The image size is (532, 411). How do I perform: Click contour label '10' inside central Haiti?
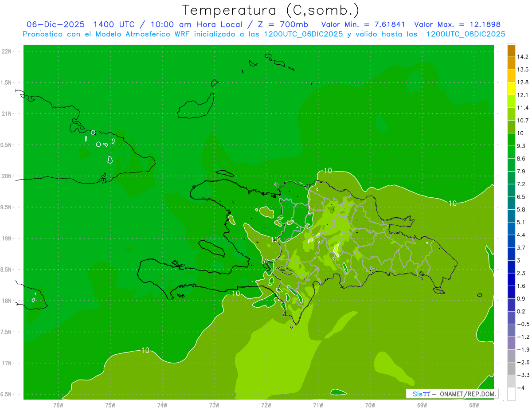[x=274, y=239]
